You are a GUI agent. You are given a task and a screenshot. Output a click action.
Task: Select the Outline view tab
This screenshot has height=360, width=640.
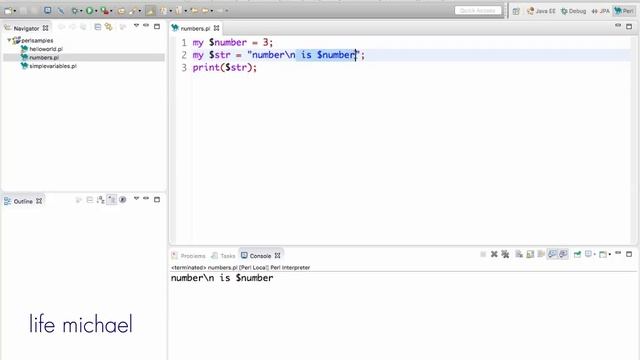coord(23,201)
